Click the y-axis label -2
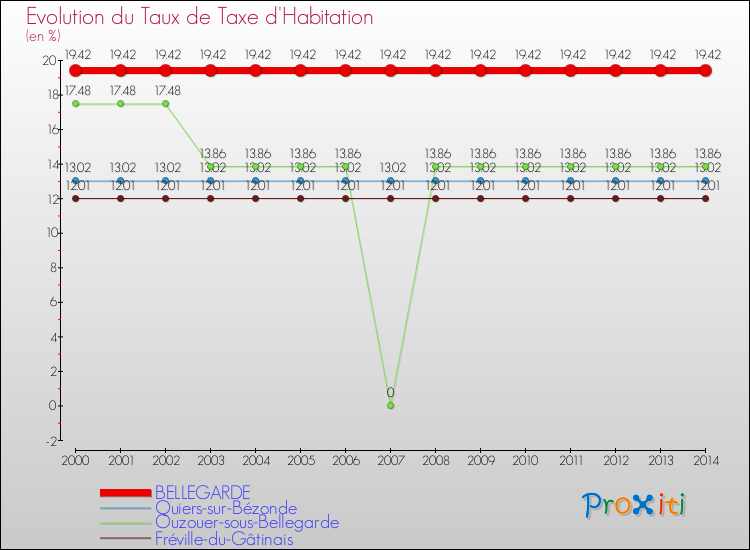Image resolution: width=750 pixels, height=550 pixels. coord(52,441)
